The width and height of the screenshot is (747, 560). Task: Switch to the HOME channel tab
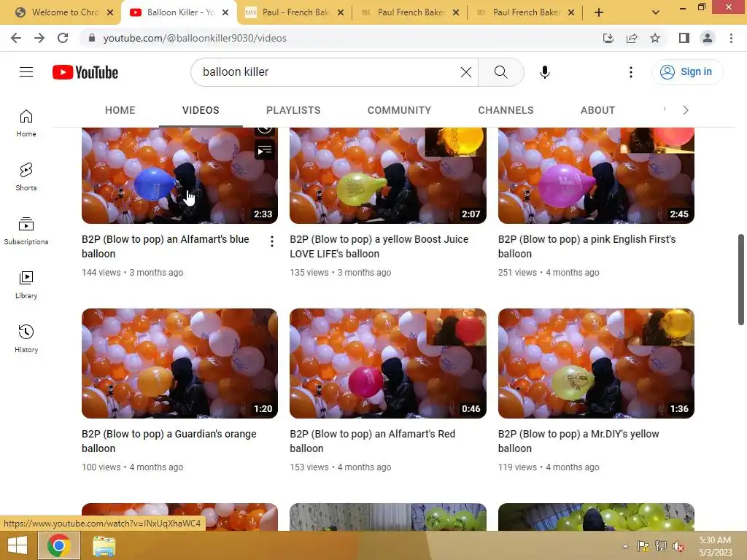pyautogui.click(x=120, y=110)
